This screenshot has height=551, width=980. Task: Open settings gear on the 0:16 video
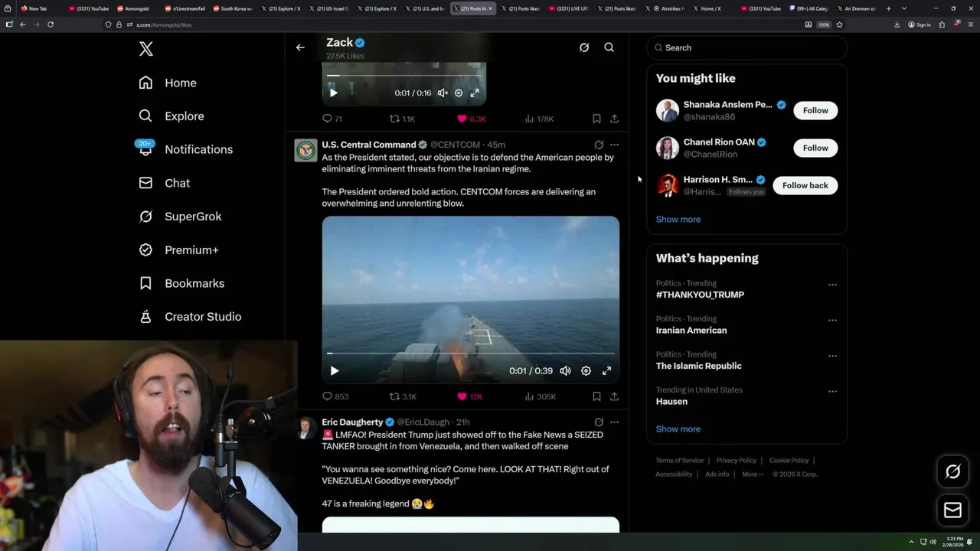coord(459,93)
